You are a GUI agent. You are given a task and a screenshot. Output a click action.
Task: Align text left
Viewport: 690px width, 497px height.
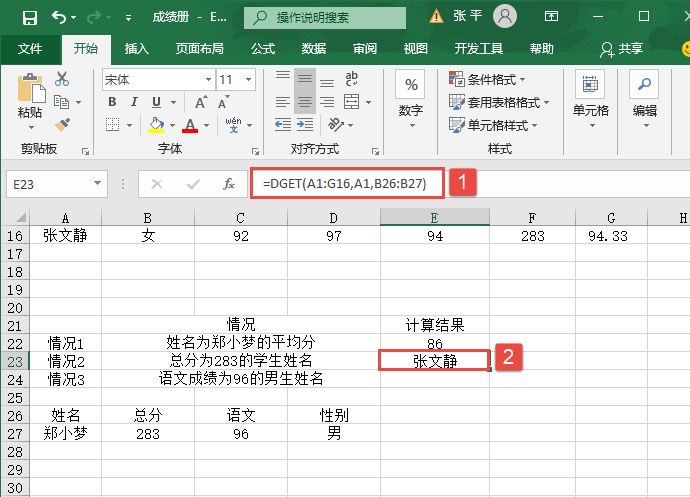pyautogui.click(x=283, y=102)
